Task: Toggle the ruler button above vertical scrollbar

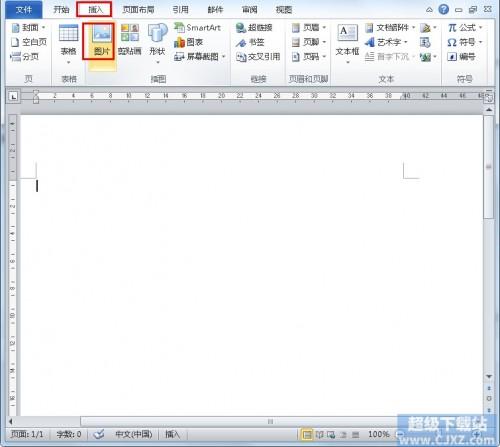Action: tap(489, 97)
